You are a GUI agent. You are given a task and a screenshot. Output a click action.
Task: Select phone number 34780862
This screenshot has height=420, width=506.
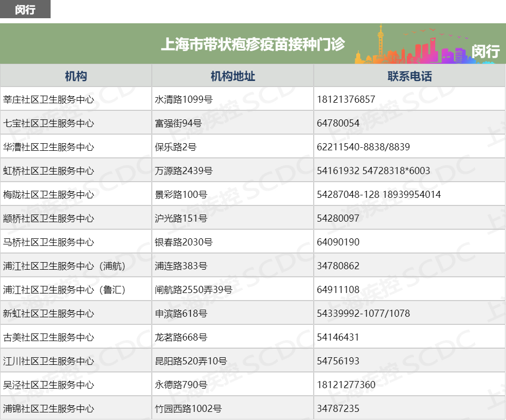[x=338, y=266]
